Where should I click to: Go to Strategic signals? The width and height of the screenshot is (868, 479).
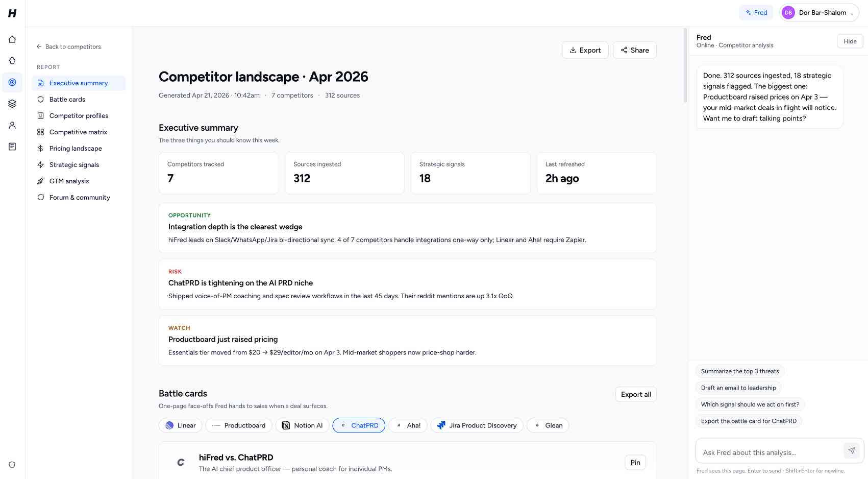point(79,165)
